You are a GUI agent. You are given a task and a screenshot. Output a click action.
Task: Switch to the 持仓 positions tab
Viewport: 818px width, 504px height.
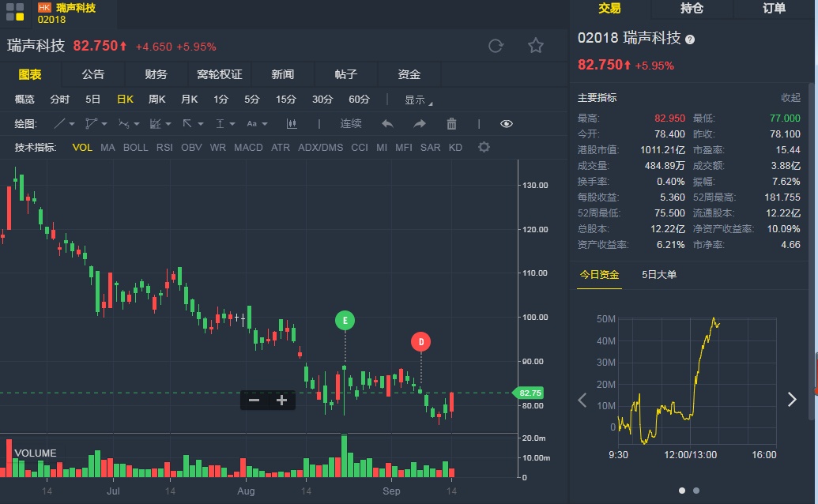coord(692,9)
